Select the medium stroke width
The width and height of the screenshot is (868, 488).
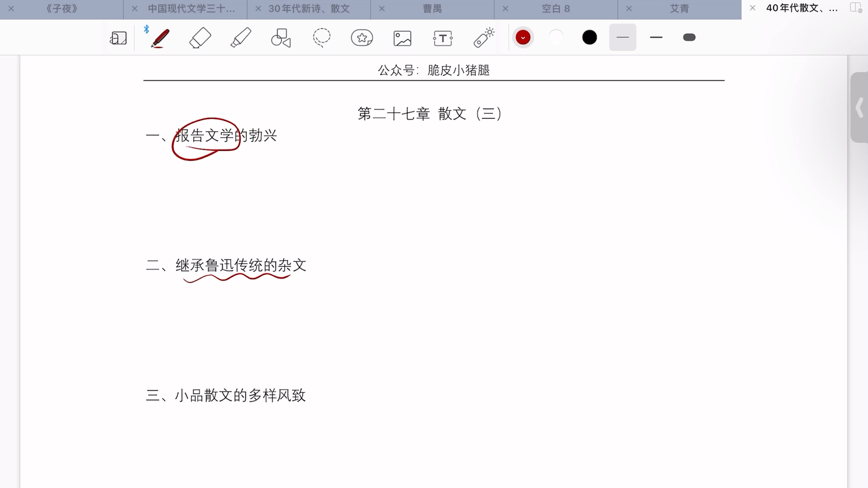point(656,37)
